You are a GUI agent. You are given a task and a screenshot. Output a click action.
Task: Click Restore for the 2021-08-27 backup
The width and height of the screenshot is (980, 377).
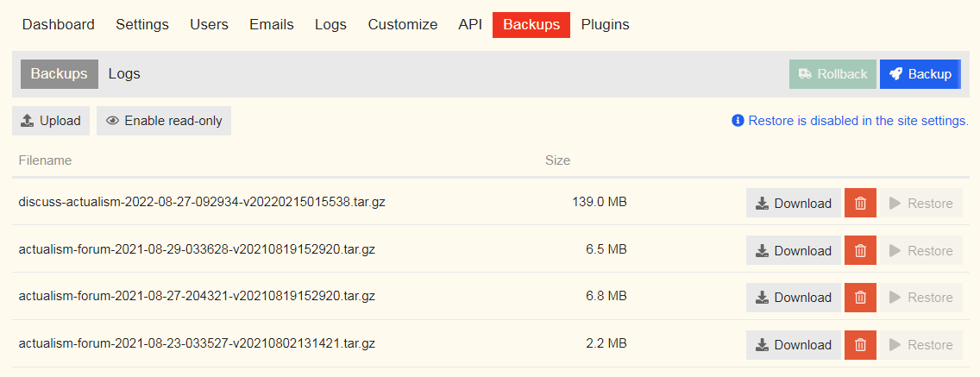click(920, 298)
